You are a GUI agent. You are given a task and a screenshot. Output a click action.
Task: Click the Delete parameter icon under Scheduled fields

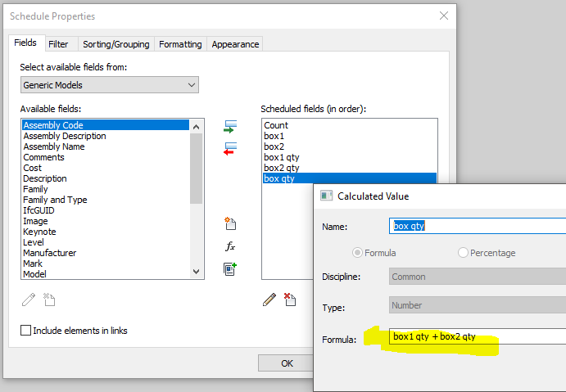point(290,300)
